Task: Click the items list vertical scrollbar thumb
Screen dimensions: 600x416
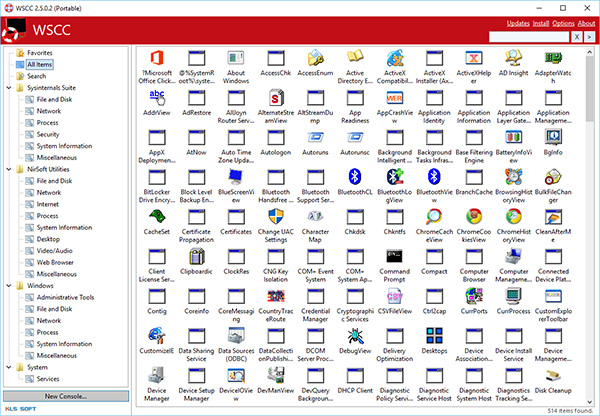Action: click(589, 89)
